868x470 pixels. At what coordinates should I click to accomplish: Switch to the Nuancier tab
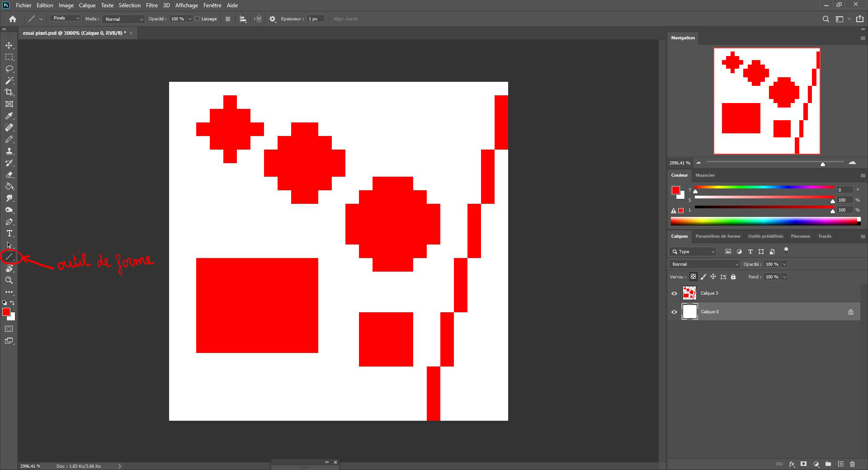click(x=705, y=175)
